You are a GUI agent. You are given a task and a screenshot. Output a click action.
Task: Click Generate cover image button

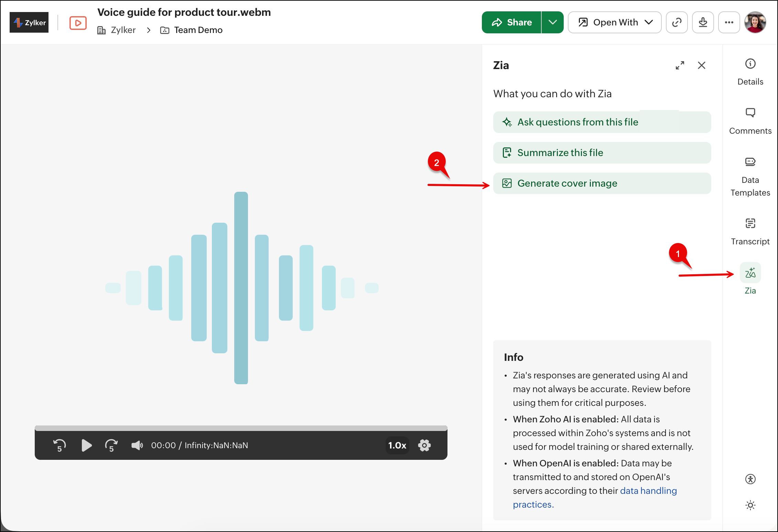coord(602,183)
